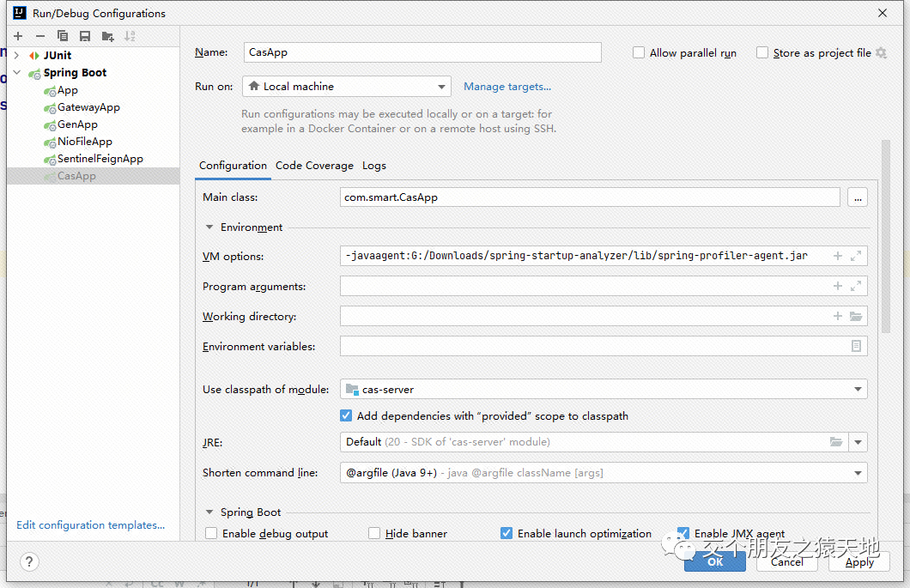
Task: Open Use classpath of module dropdown
Action: 604,389
